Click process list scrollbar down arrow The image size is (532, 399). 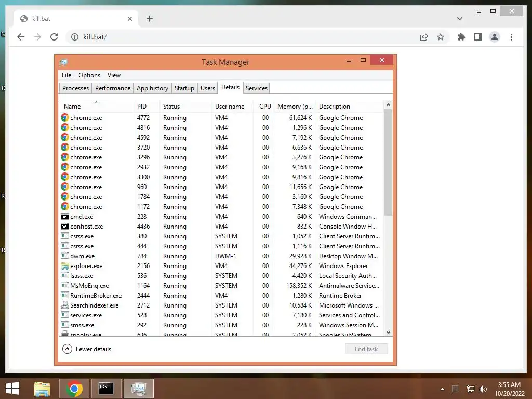[x=388, y=332]
